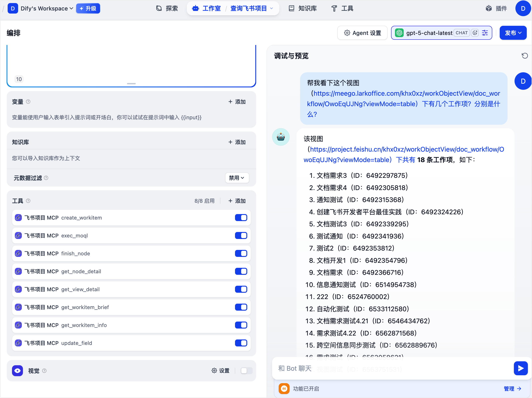Click the orange 功能已开启 quote icon
The height and width of the screenshot is (398, 532).
point(284,389)
